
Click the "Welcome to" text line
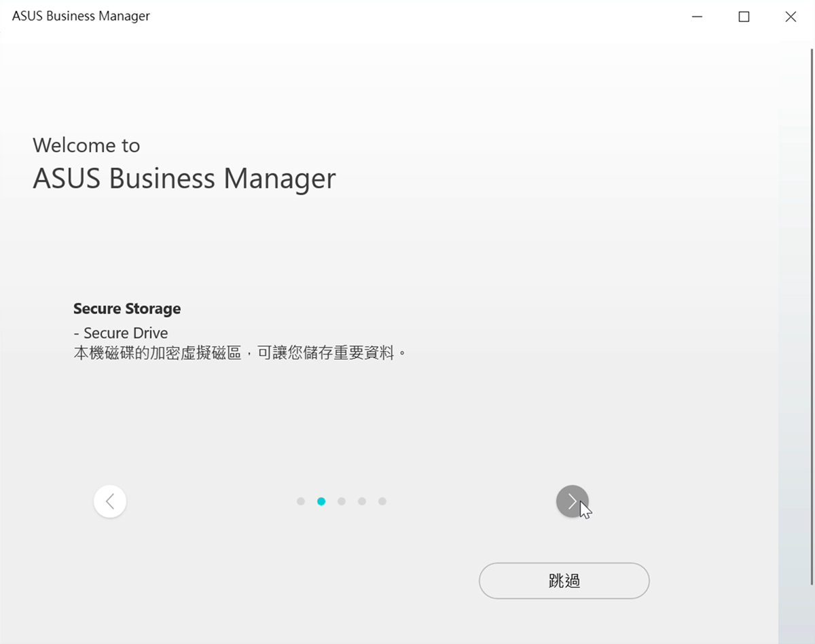click(x=86, y=145)
